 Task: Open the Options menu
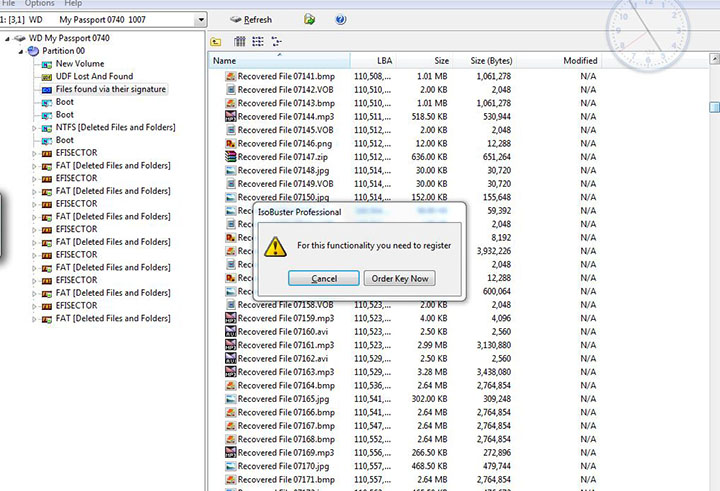[39, 3]
